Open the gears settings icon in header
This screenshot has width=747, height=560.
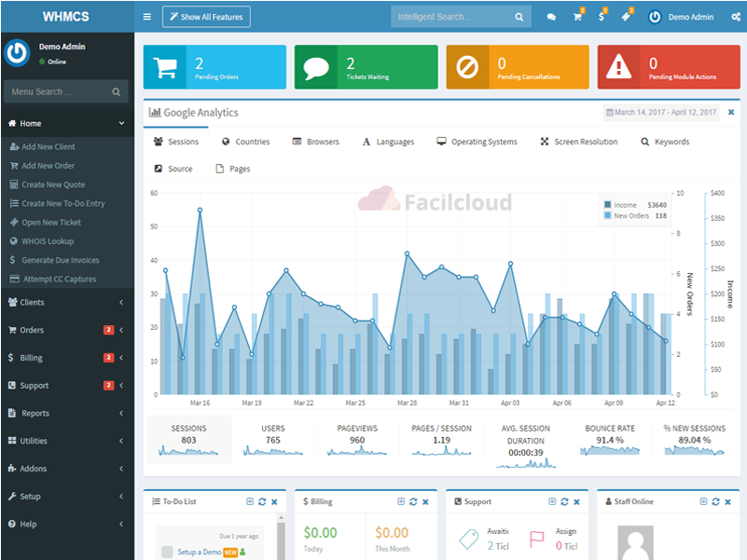pos(736,17)
